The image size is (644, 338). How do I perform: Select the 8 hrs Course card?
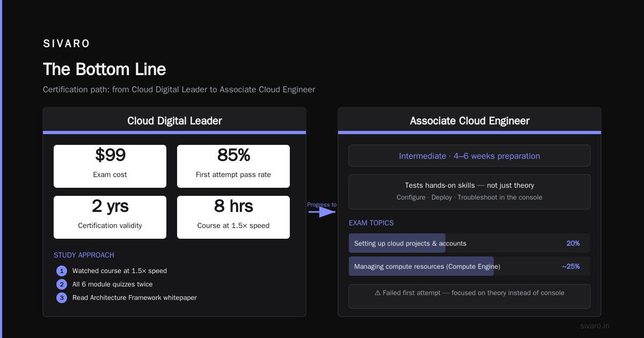[x=233, y=217]
